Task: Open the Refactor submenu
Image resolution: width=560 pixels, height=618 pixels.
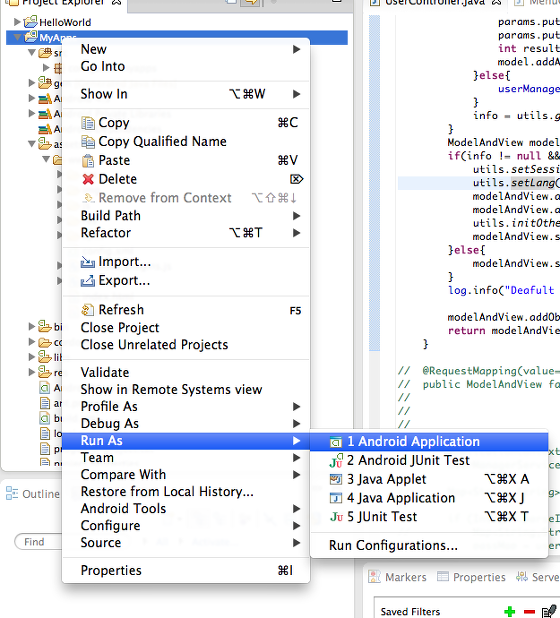Action: point(186,233)
